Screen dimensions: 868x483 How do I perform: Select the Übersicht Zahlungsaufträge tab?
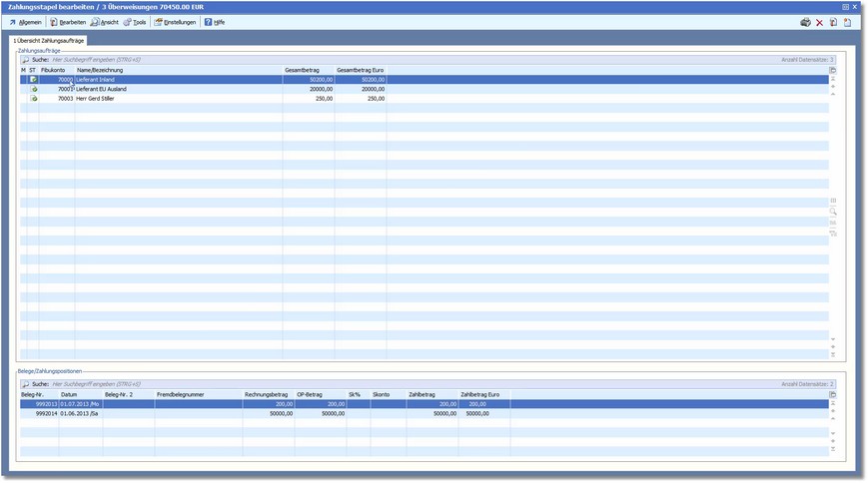49,41
